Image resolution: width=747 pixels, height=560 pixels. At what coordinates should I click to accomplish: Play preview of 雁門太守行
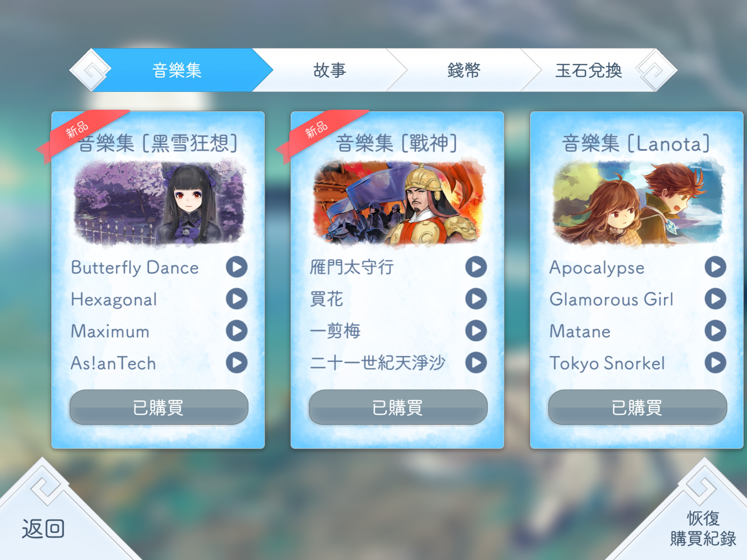[476, 267]
